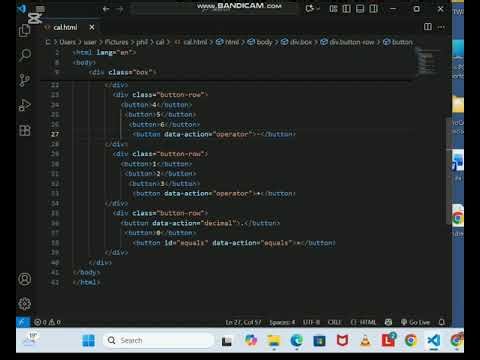Change indentation via Spaces: 4
The height and width of the screenshot is (360, 480).
(282, 322)
